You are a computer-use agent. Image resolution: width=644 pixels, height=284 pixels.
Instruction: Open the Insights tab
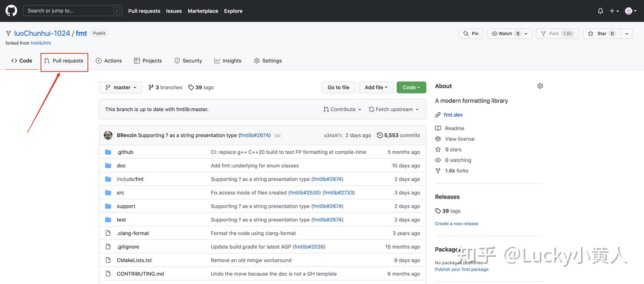[x=228, y=61]
